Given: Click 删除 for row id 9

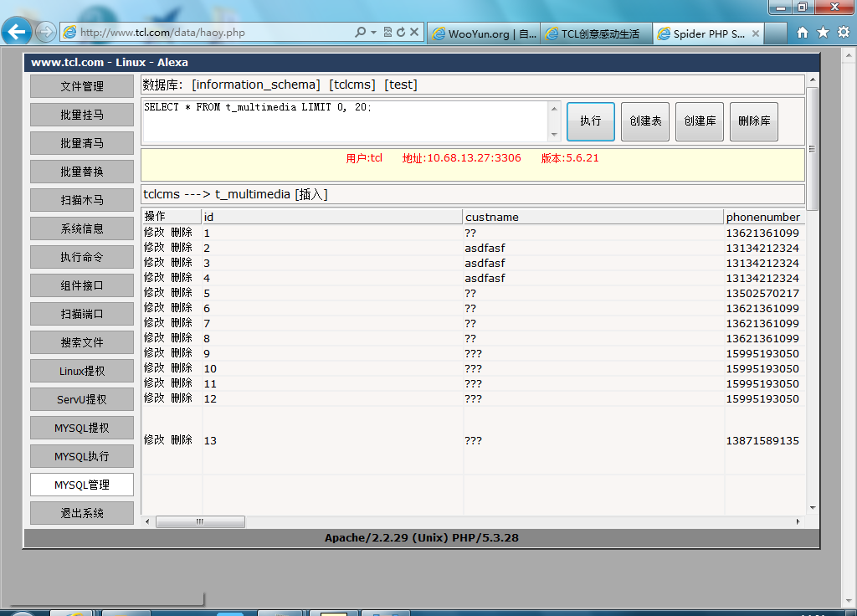Looking at the screenshot, I should [182, 353].
